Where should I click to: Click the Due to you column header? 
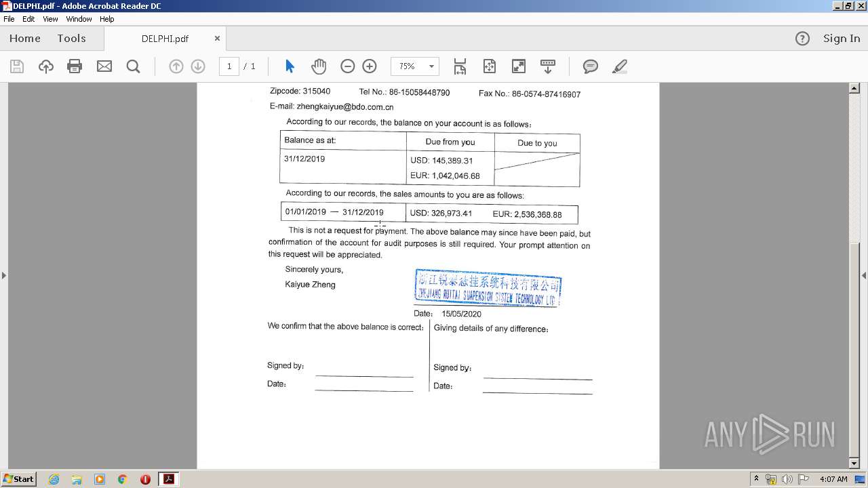click(x=537, y=143)
